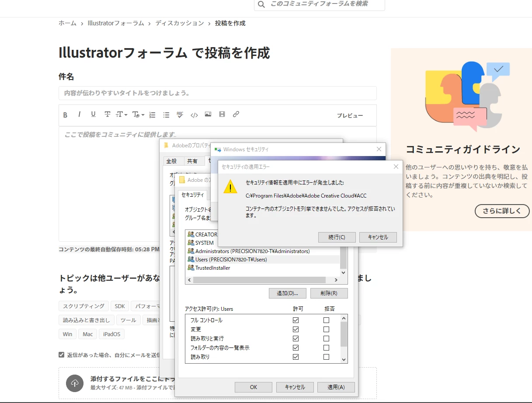Screen dimensions: 532x403
Task: Check the deny box for 読み取り
Action: [x=326, y=357]
